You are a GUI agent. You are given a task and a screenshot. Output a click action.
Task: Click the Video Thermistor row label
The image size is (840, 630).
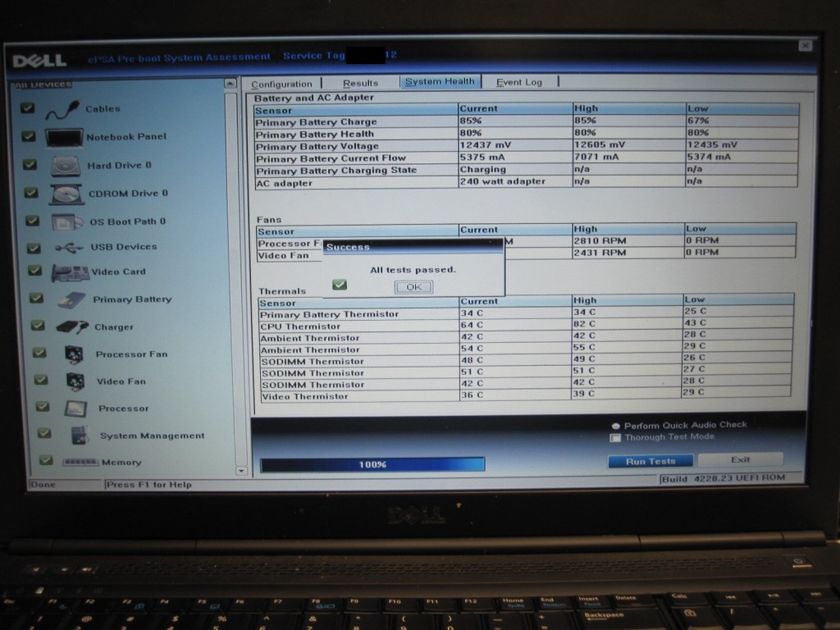pos(305,396)
